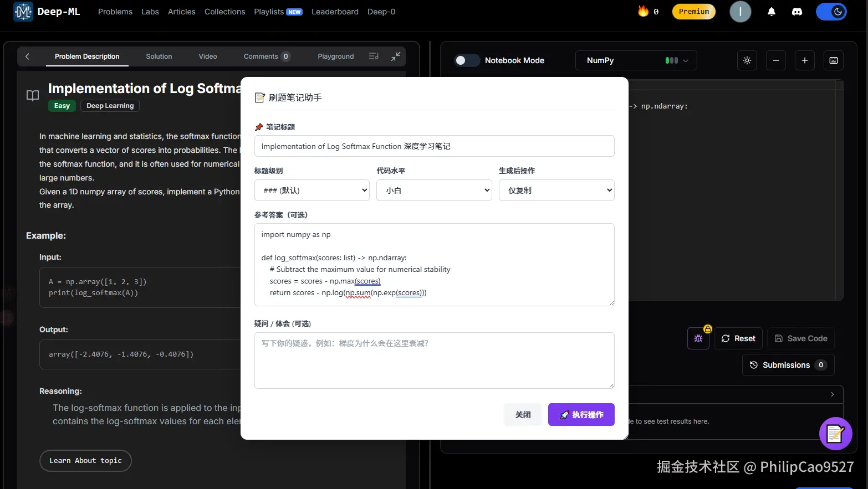Screen dimensions: 868x489
Task: Click the floating note assistant button
Action: [x=835, y=434]
